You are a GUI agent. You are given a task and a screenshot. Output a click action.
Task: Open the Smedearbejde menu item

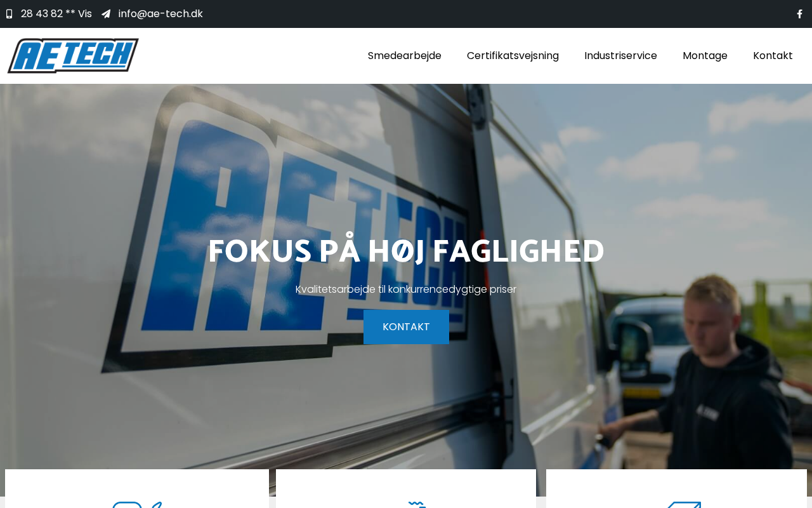pyautogui.click(x=405, y=56)
